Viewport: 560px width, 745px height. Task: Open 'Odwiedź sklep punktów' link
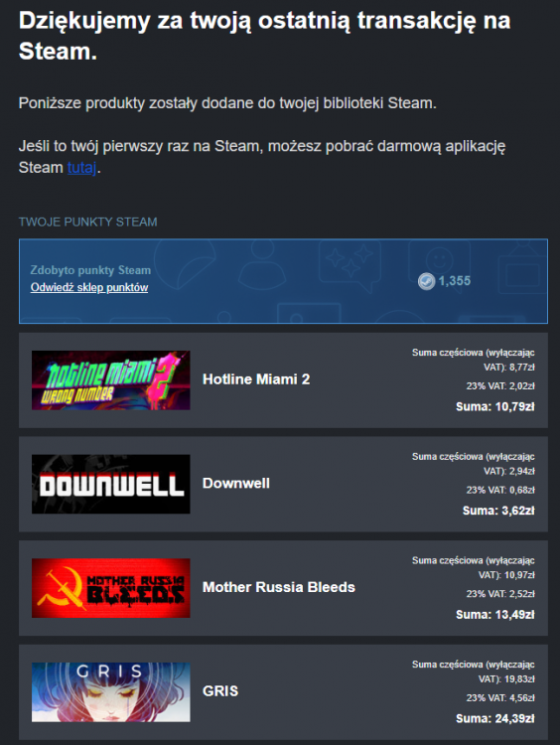(x=89, y=287)
